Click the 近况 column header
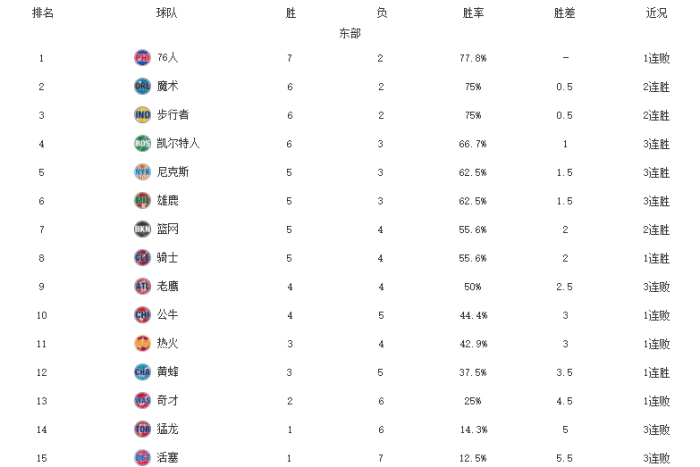 point(657,13)
